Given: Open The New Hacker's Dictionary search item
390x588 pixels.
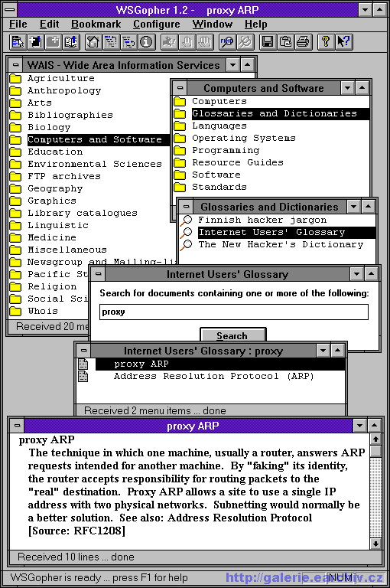Looking at the screenshot, I should [x=281, y=244].
